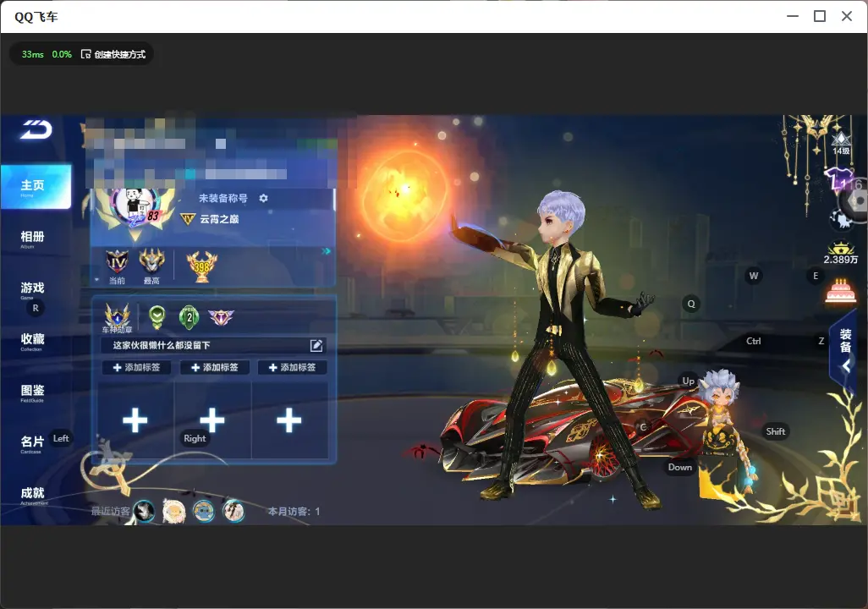
Task: Edit the signature with the pencil icon
Action: (x=316, y=345)
